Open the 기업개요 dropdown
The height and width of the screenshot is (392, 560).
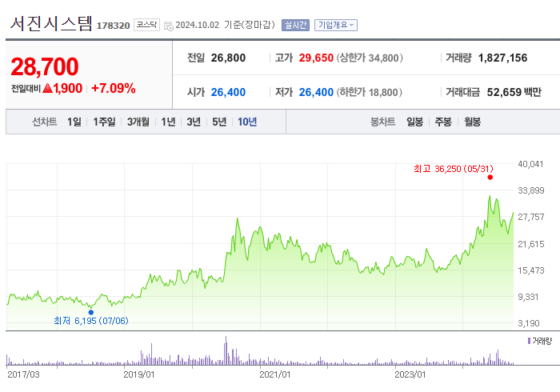click(x=336, y=25)
